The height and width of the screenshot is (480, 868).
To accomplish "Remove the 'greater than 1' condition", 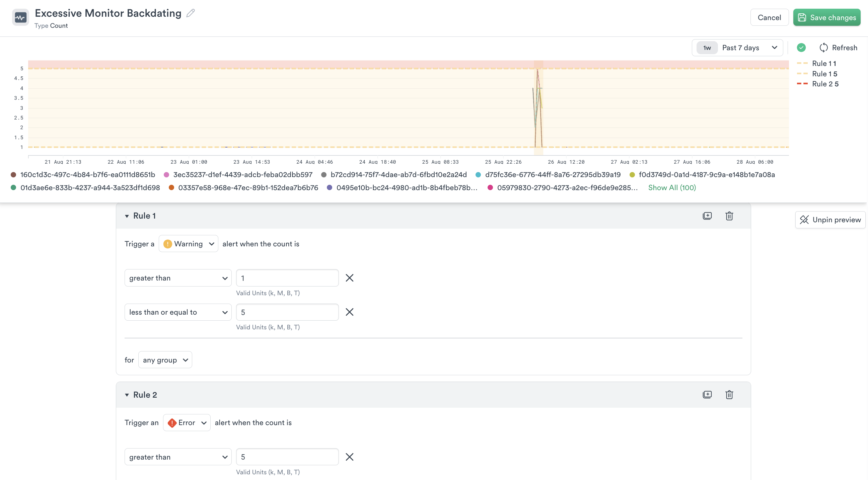I will coord(349,278).
